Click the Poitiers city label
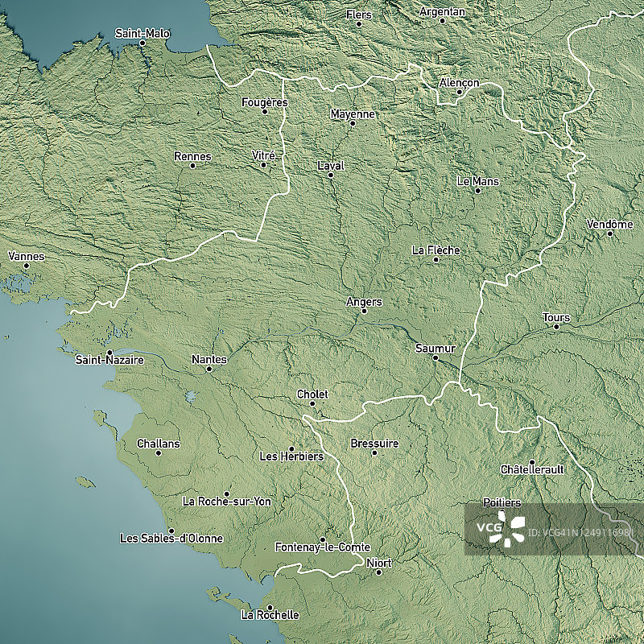Screen dimensions: 644x644 [502, 502]
